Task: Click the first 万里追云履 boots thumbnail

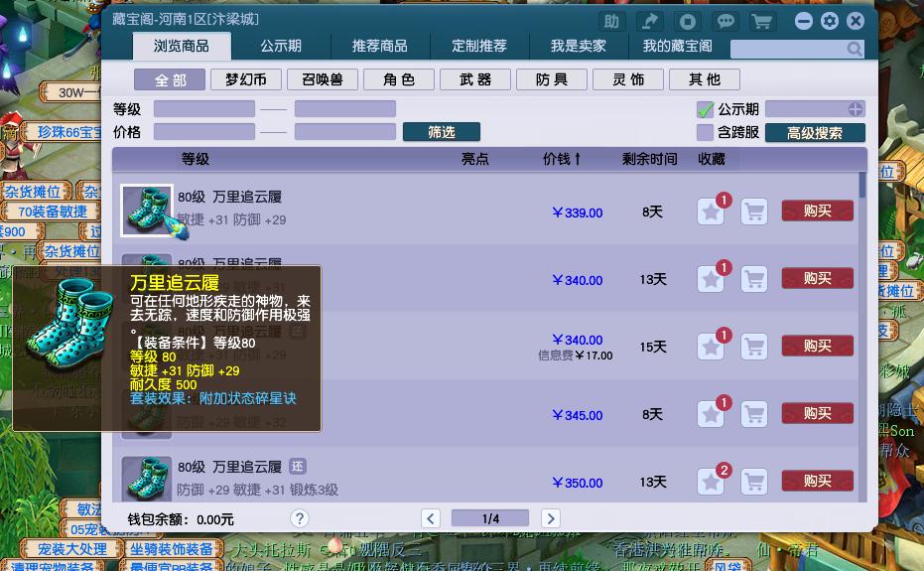Action: 147,211
